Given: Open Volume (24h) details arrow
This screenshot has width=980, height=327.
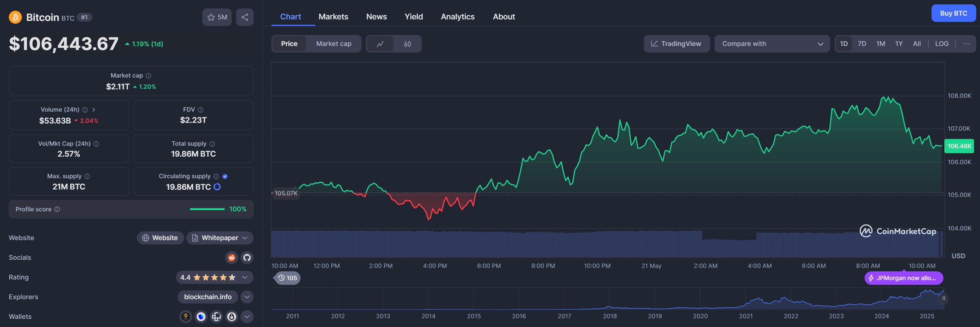Looking at the screenshot, I should (93, 109).
